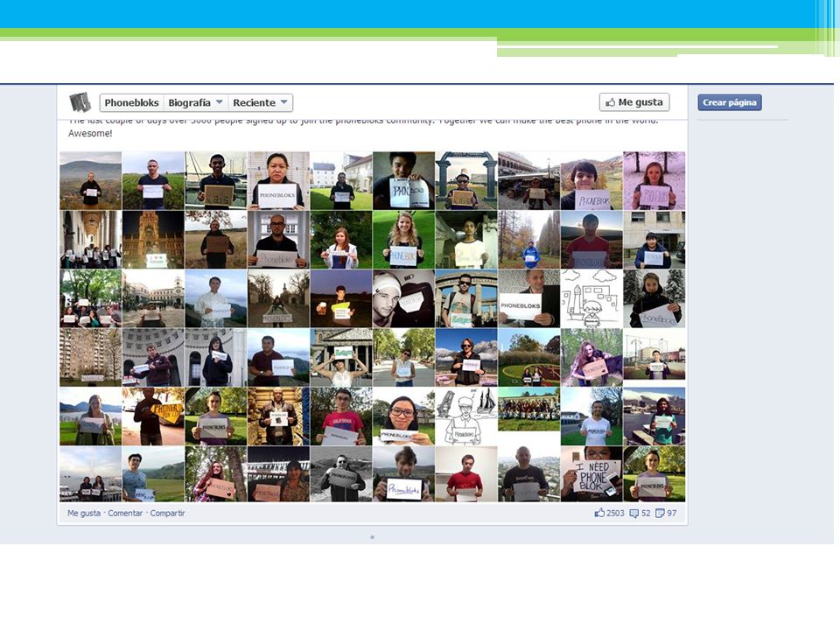Expand the Reciente dropdown
Viewport: 840px width, 630px height.
pos(261,103)
